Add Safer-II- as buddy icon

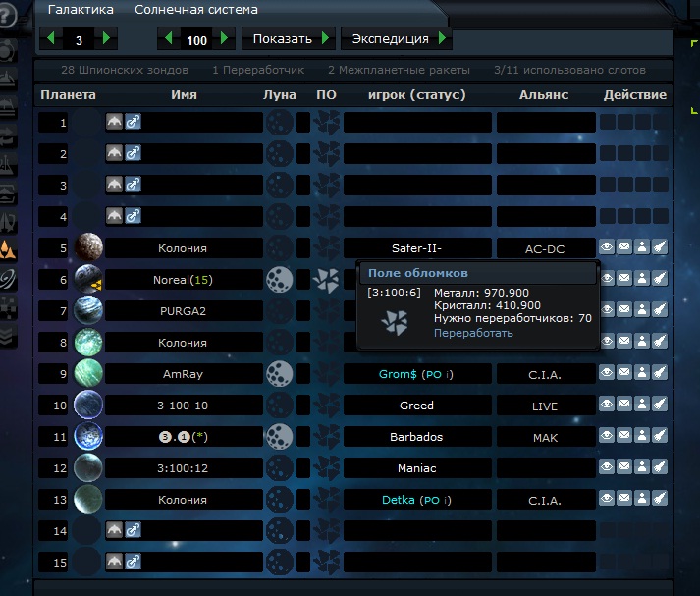(642, 246)
